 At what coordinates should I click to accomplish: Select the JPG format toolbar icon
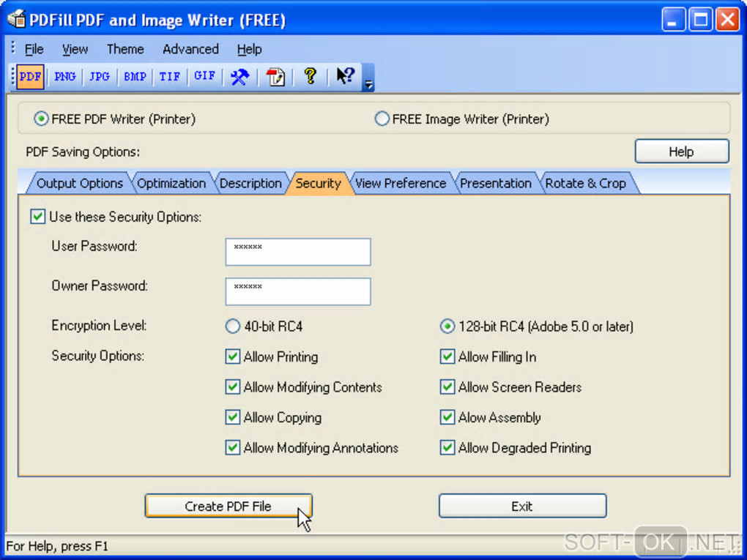(x=100, y=77)
